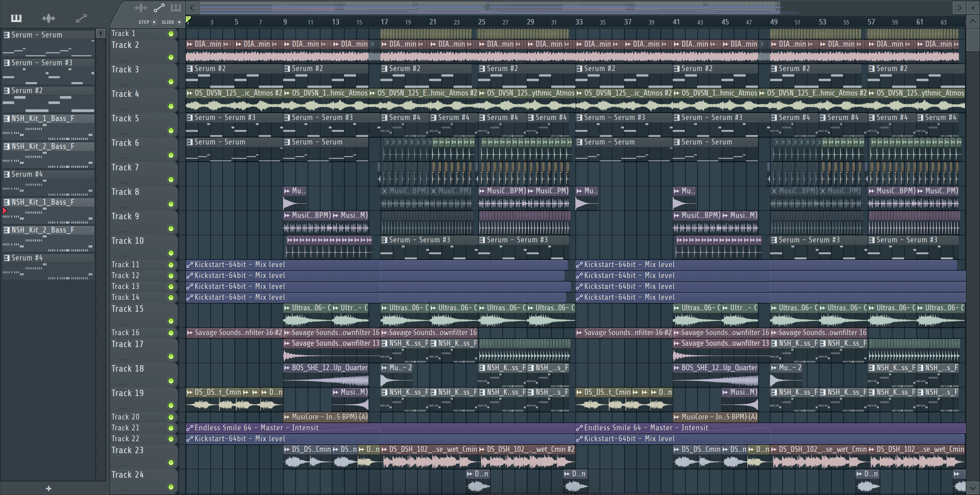The image size is (980, 495).
Task: Add a new pattern with plus button
Action: point(48,488)
